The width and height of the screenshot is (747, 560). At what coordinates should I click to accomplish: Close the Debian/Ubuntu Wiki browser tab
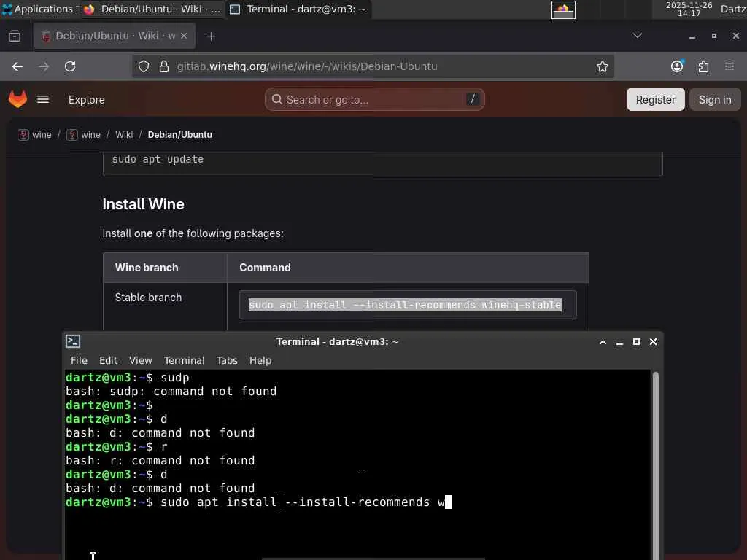(x=184, y=36)
